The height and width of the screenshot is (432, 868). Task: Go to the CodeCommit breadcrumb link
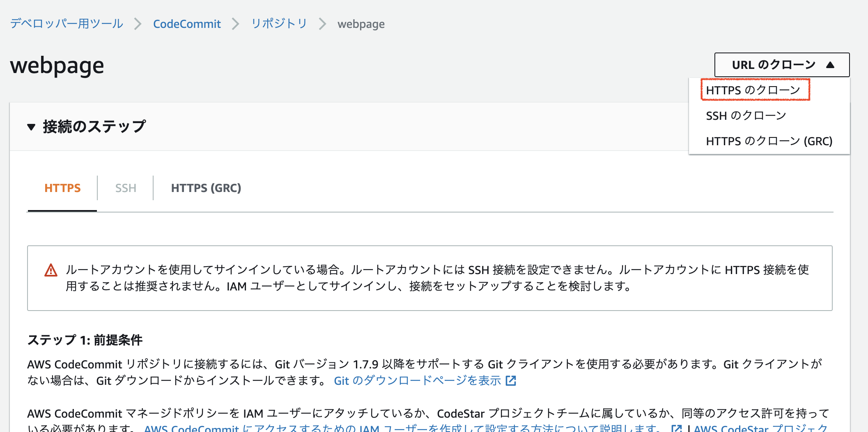point(187,24)
